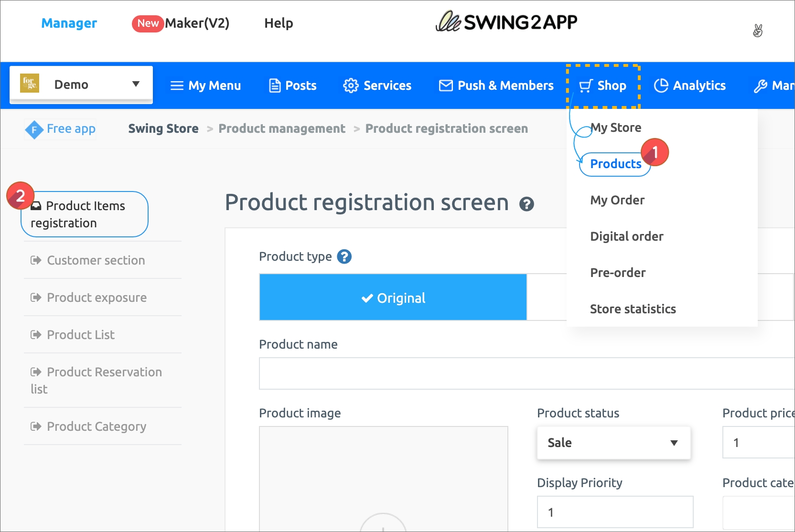Select Pre-order from Shop dropdown

(618, 273)
